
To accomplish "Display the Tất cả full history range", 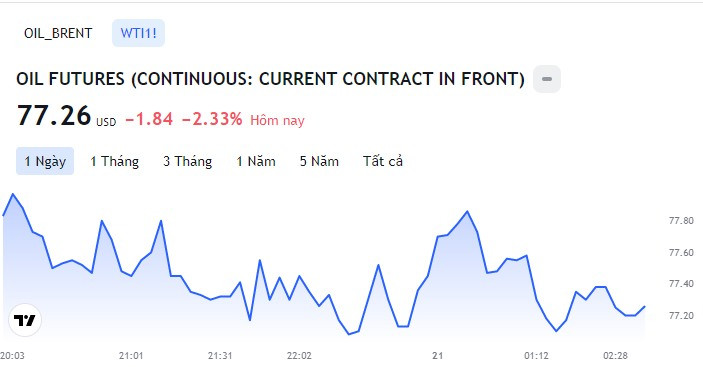I will pyautogui.click(x=383, y=161).
